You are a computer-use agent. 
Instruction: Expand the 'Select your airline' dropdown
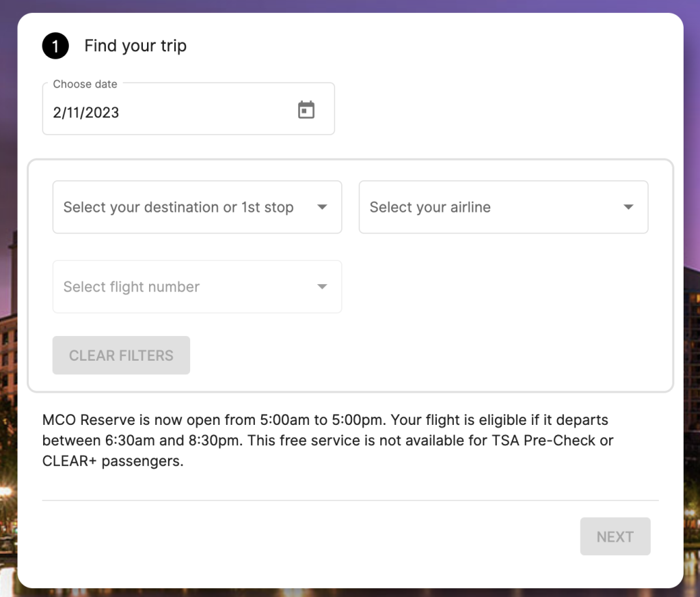(503, 207)
